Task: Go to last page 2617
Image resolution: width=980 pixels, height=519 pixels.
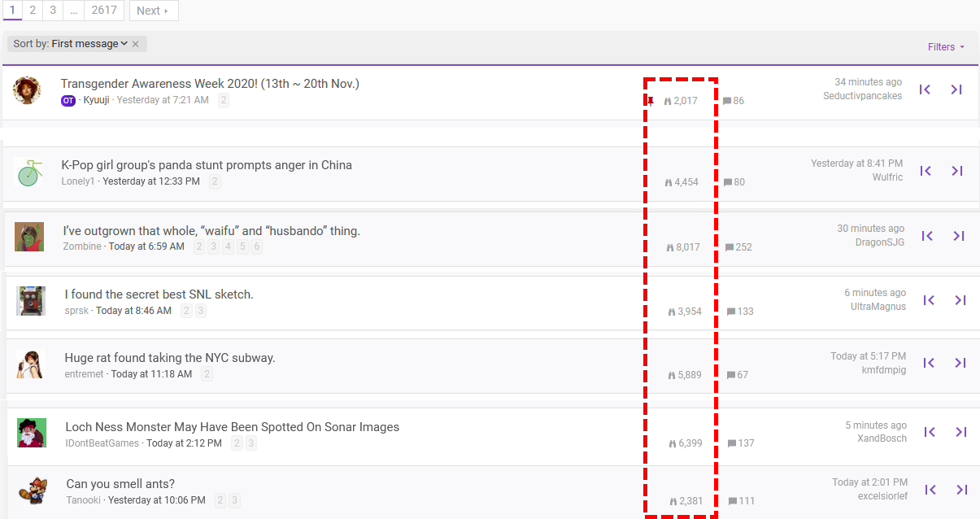Action: coord(104,11)
